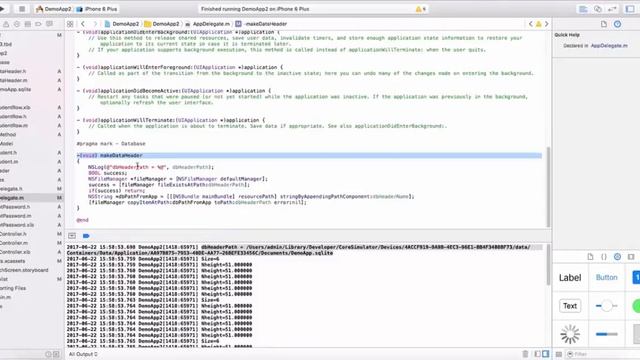This screenshot has height=360, width=640.
Task: Jump to next issue arrow
Action: [547, 24]
